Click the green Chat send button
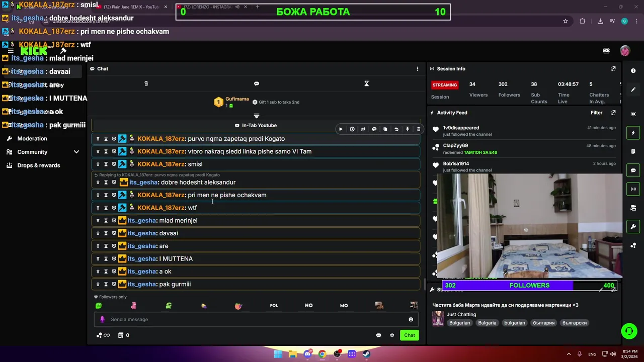644x362 pixels. (x=410, y=335)
